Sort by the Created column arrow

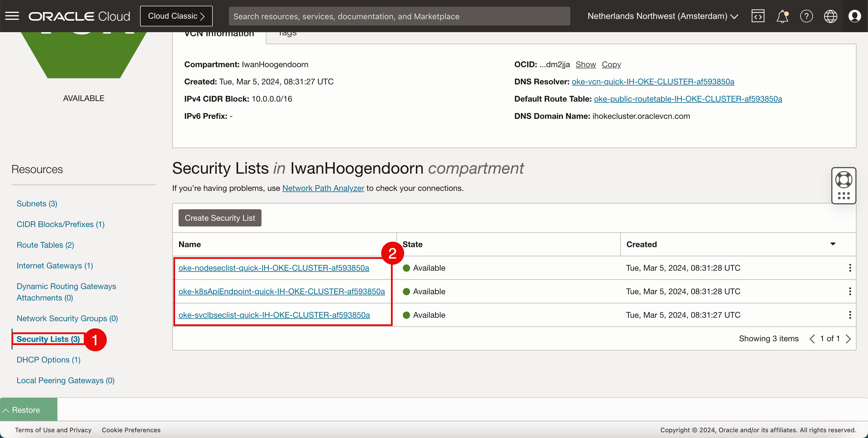tap(833, 244)
